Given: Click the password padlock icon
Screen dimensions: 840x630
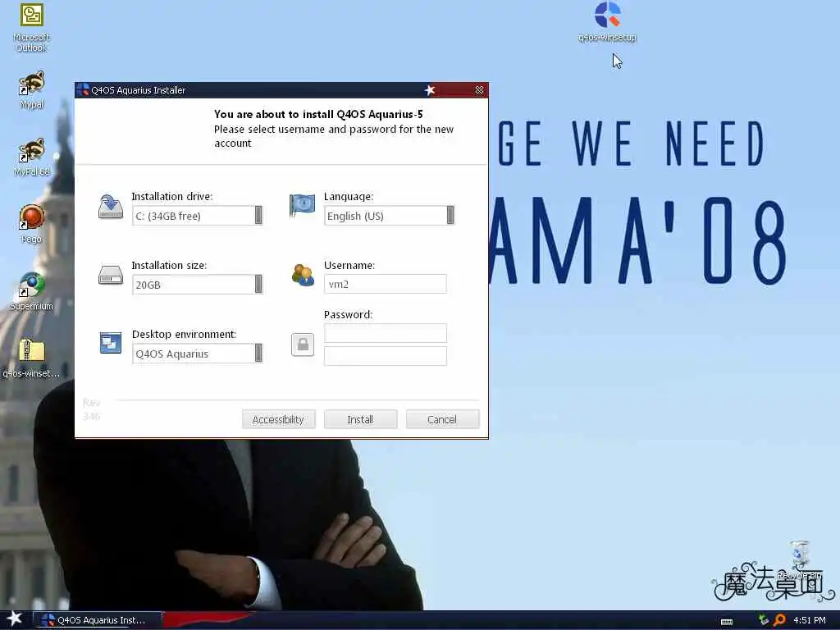Looking at the screenshot, I should tap(303, 345).
